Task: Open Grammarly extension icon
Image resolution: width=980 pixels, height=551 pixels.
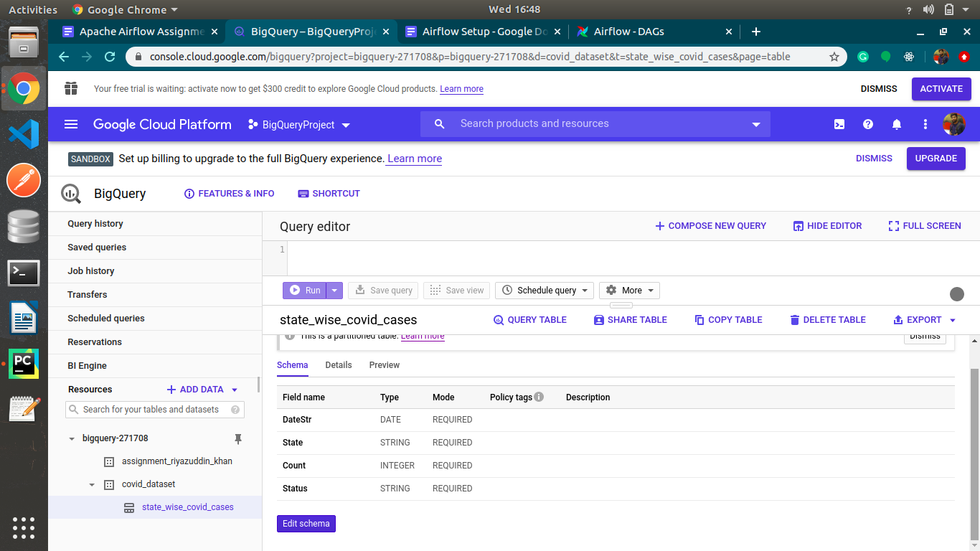Action: pyautogui.click(x=863, y=57)
